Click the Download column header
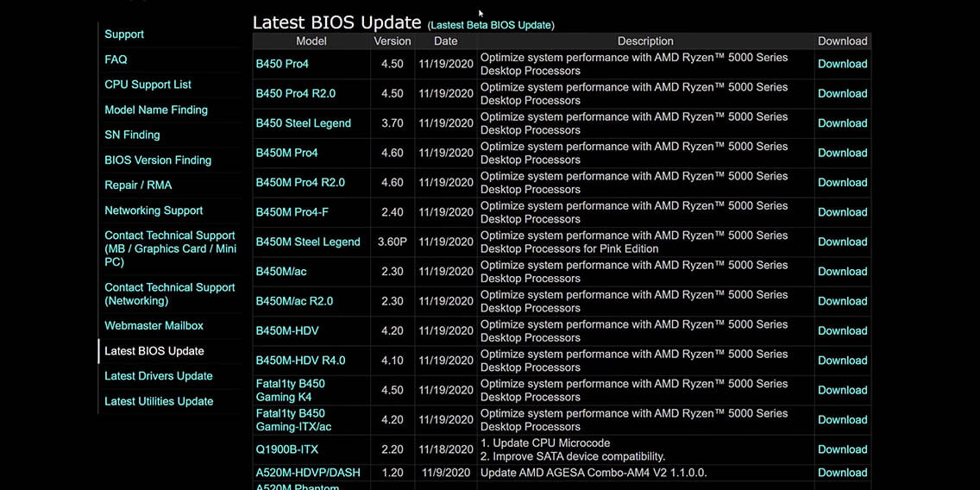 (x=843, y=41)
